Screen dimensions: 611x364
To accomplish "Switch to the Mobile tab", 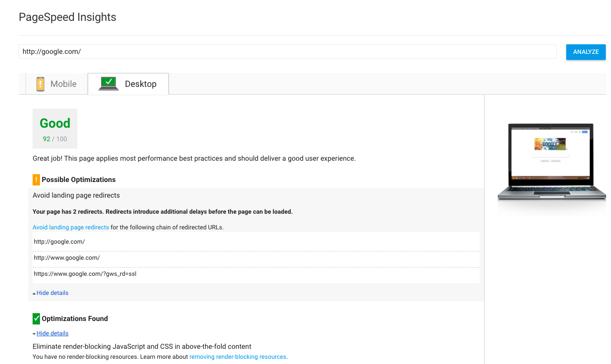I will click(56, 84).
